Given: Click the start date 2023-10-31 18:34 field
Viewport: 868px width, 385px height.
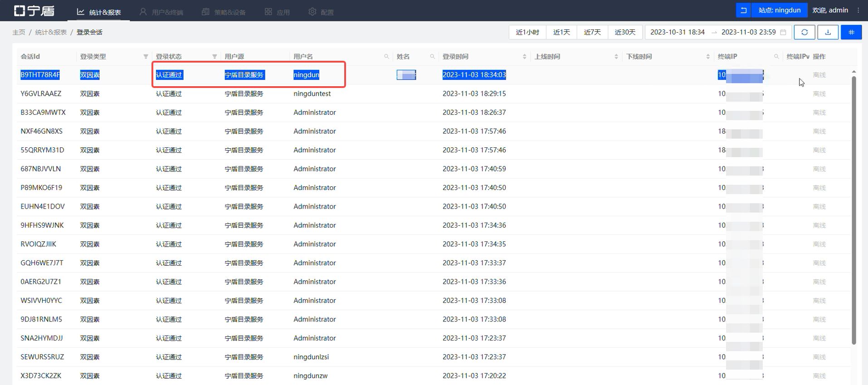Looking at the screenshot, I should (678, 32).
